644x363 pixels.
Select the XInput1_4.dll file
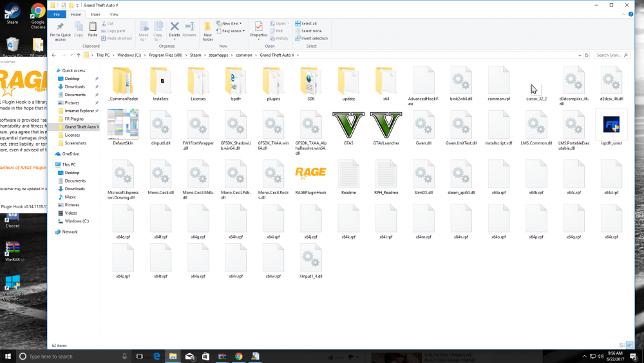point(311,259)
